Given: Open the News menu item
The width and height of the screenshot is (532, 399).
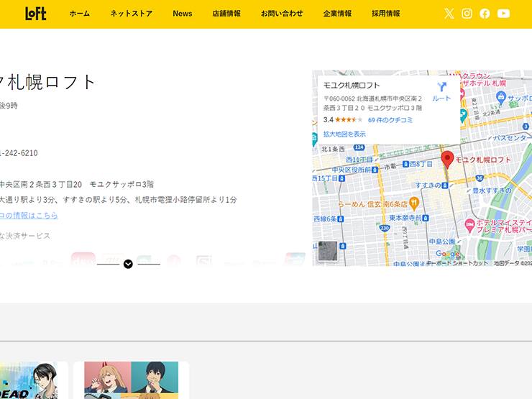Looking at the screenshot, I should pos(183,14).
